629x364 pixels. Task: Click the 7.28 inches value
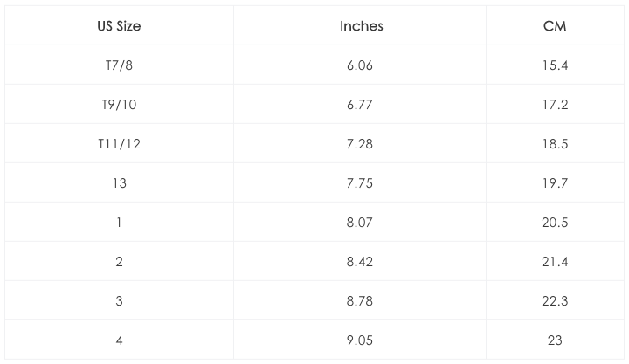click(x=361, y=144)
